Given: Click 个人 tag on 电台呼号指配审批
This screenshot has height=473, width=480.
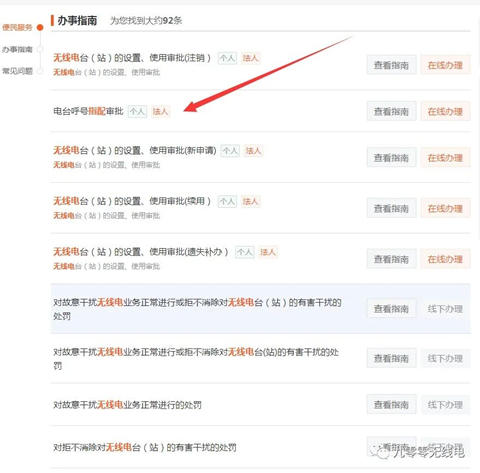Looking at the screenshot, I should pos(137,111).
